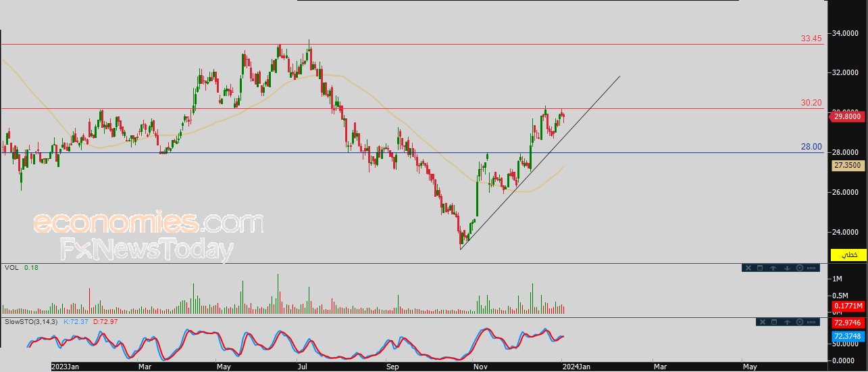Click the 72.9746 red stochastic tag

pyautogui.click(x=849, y=323)
